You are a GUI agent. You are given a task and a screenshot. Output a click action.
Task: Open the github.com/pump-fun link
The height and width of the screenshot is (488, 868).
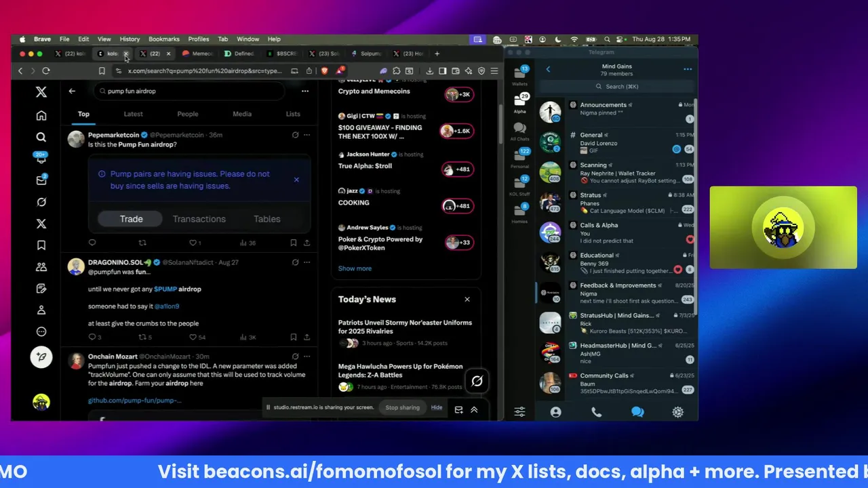[134, 401]
